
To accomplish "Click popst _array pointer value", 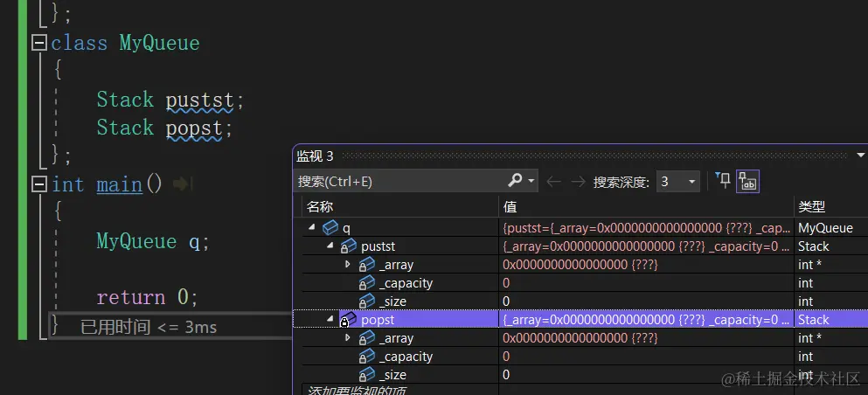I will [x=580, y=337].
